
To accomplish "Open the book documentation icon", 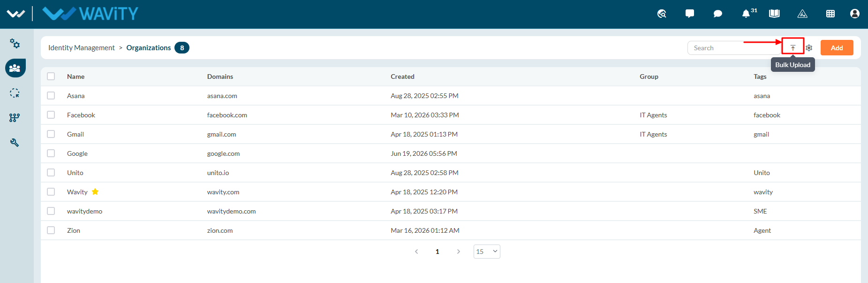I will click(774, 14).
